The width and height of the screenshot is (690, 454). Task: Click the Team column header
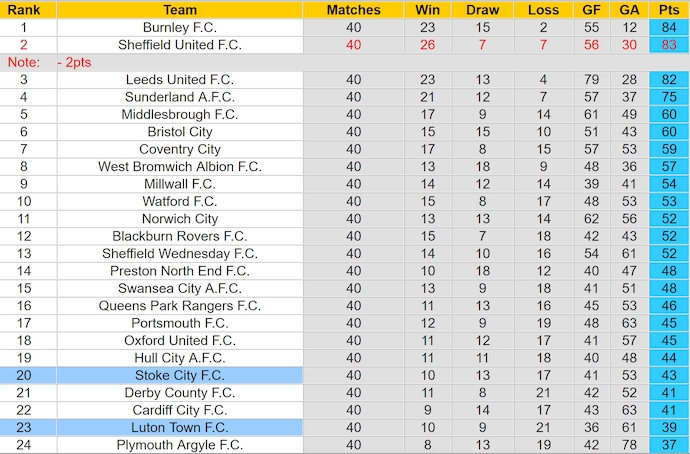tap(180, 10)
